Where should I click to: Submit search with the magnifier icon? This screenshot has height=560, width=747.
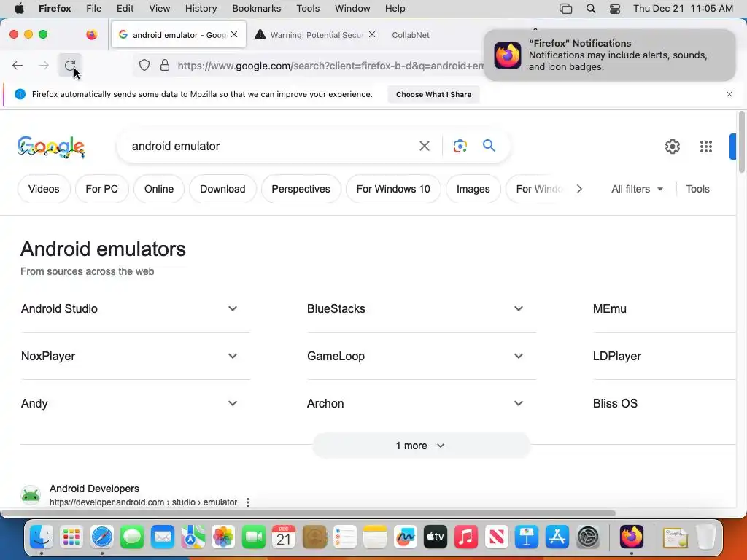(x=489, y=145)
